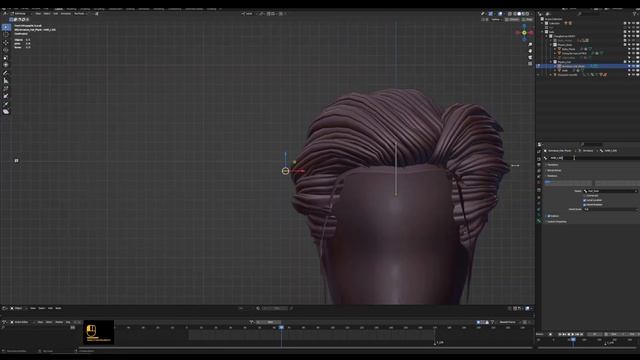Select the Select Box tool in toolbar
This screenshot has width=640, height=360.
(x=6, y=27)
